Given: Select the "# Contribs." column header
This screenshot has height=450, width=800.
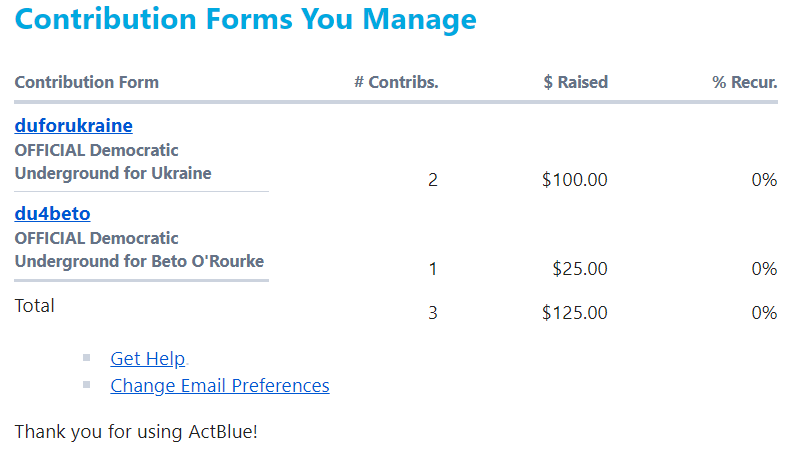Looking at the screenshot, I should click(396, 82).
